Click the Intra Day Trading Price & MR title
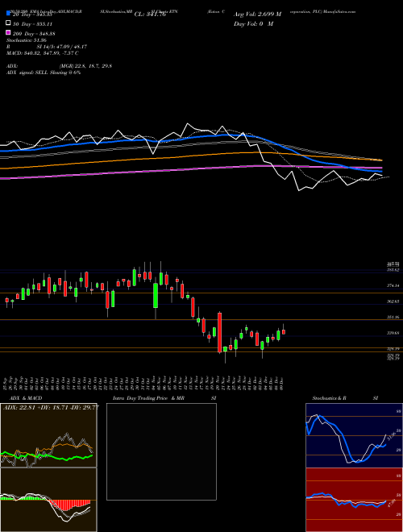This screenshot has height=532, width=403. coord(148,398)
